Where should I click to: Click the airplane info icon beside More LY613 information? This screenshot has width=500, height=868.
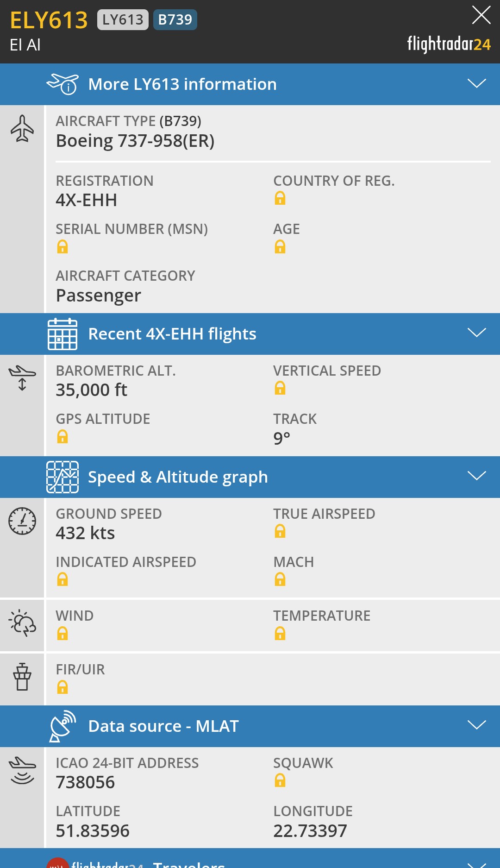[62, 84]
